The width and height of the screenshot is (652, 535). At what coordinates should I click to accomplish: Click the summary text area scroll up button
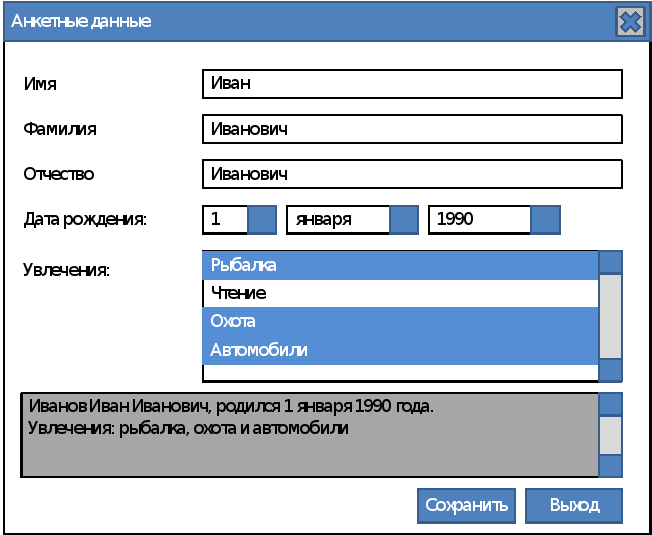(610, 404)
